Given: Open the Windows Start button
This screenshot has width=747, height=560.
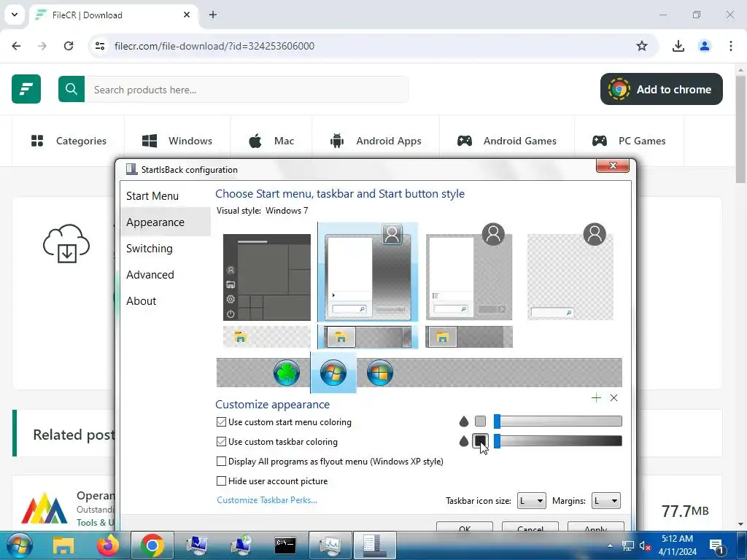Looking at the screenshot, I should pos(18,545).
